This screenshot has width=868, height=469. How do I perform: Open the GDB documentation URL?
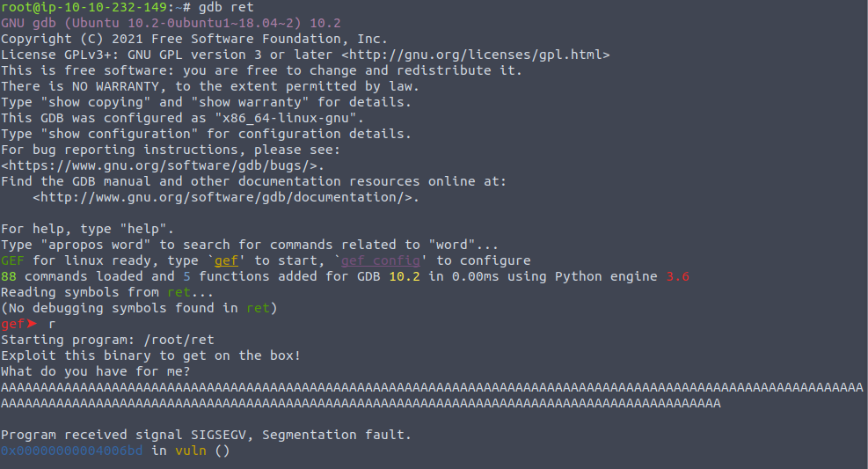[x=222, y=197]
